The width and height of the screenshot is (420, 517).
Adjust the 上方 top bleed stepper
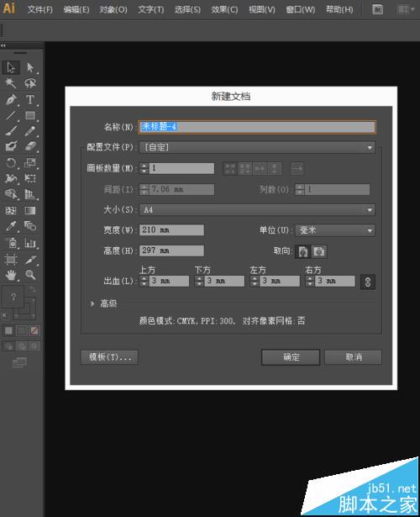pos(144,282)
